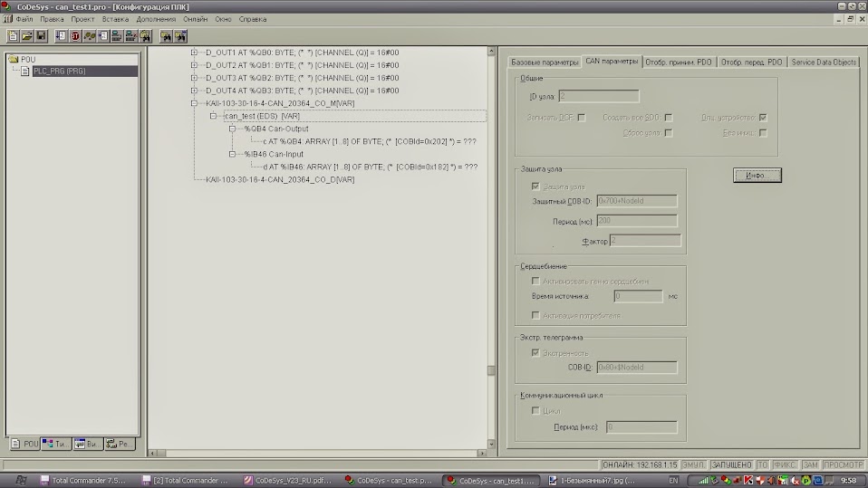Toggle the Без иниц. checkbox
Viewport: 868px width, 488px height.
click(x=763, y=133)
